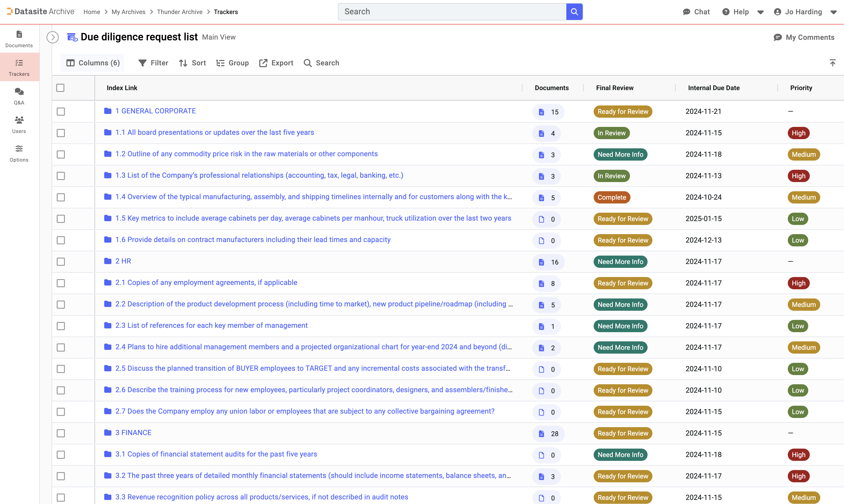Open the Jo Harding account dropdown

pos(834,12)
